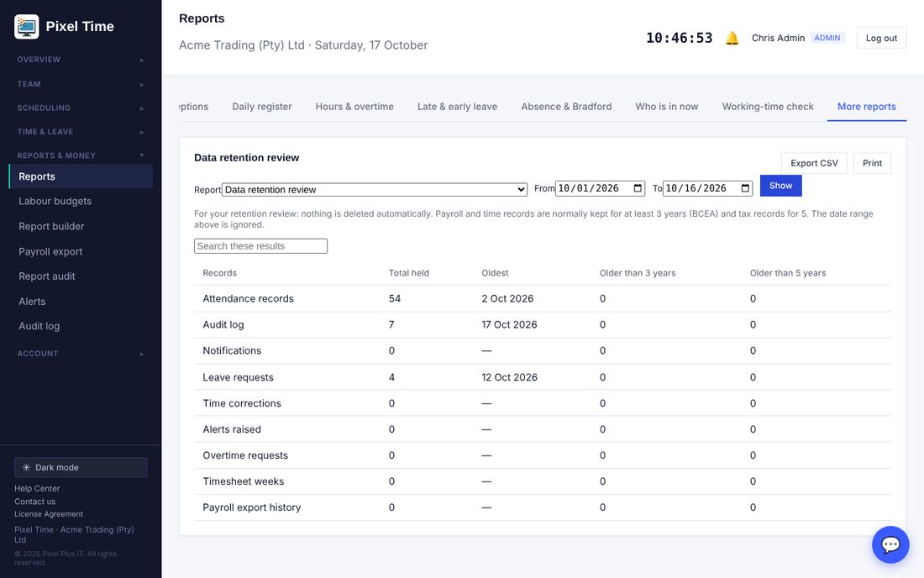
Task: Expand the Account sidebar section
Action: (x=81, y=354)
